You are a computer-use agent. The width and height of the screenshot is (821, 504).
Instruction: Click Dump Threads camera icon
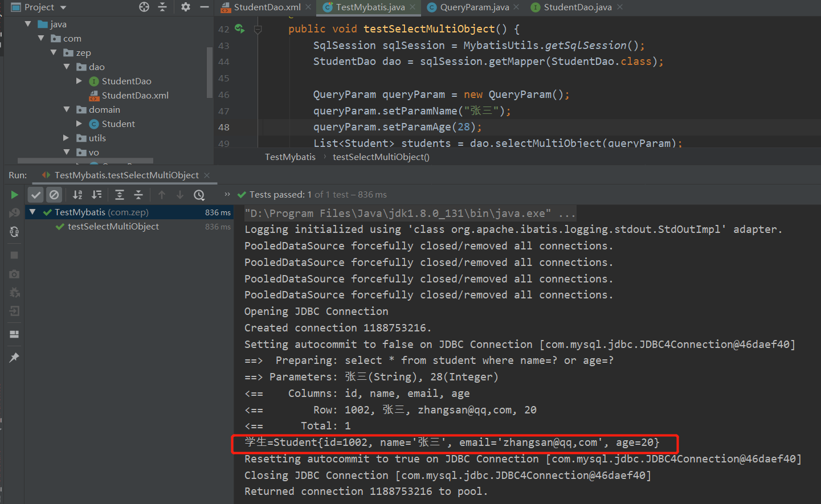[x=14, y=274]
